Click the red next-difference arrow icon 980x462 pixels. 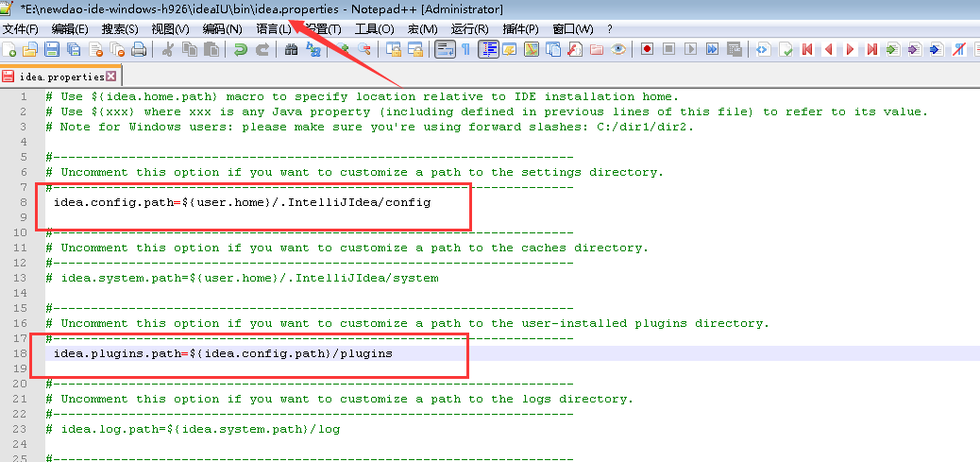coord(850,49)
